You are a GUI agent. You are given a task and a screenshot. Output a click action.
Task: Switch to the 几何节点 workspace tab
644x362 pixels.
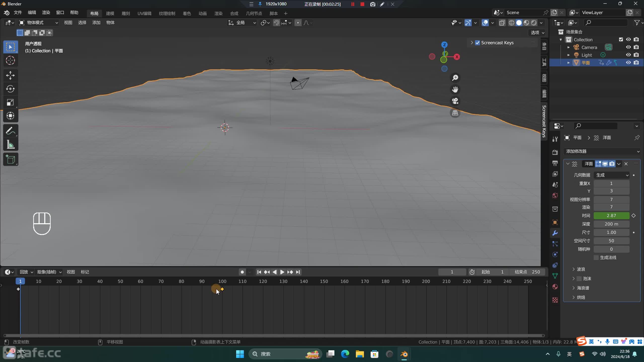click(x=254, y=13)
